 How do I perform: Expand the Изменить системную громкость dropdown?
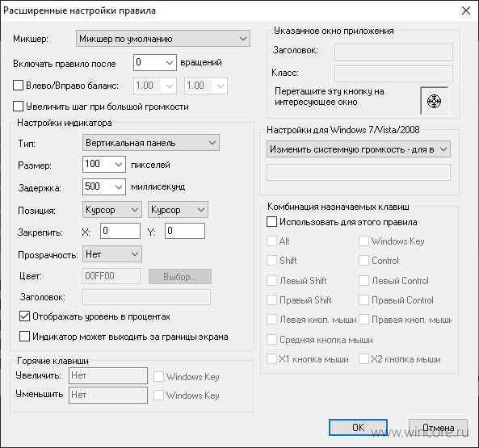tap(359, 149)
